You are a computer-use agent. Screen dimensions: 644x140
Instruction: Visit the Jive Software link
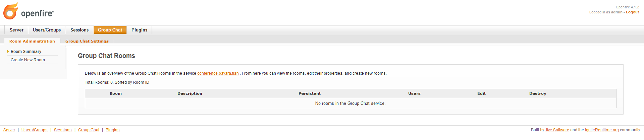pyautogui.click(x=557, y=130)
